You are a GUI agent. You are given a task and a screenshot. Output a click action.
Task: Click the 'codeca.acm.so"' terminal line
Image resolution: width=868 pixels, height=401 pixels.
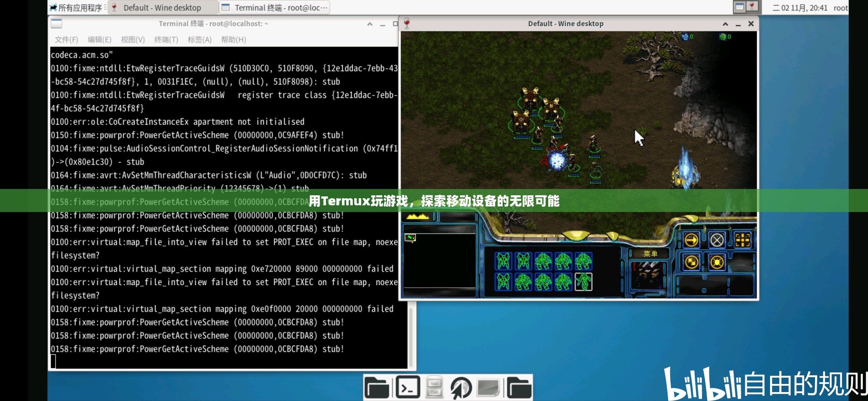click(x=82, y=55)
